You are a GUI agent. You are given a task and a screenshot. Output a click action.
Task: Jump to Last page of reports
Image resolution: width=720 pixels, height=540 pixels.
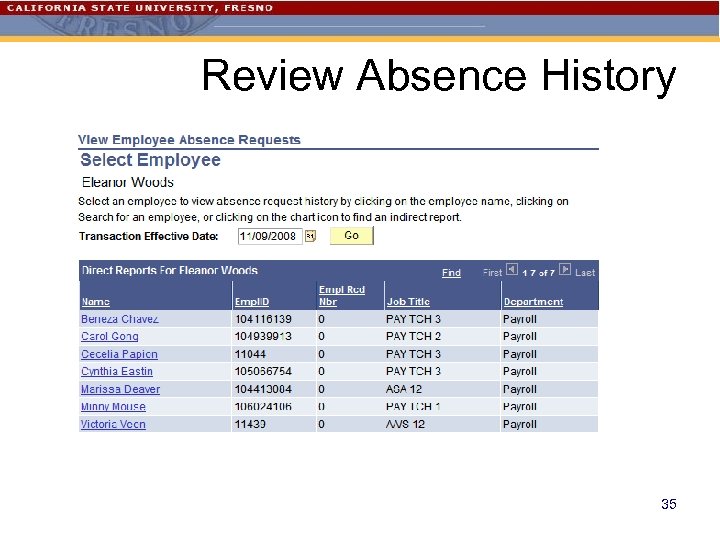(x=585, y=273)
